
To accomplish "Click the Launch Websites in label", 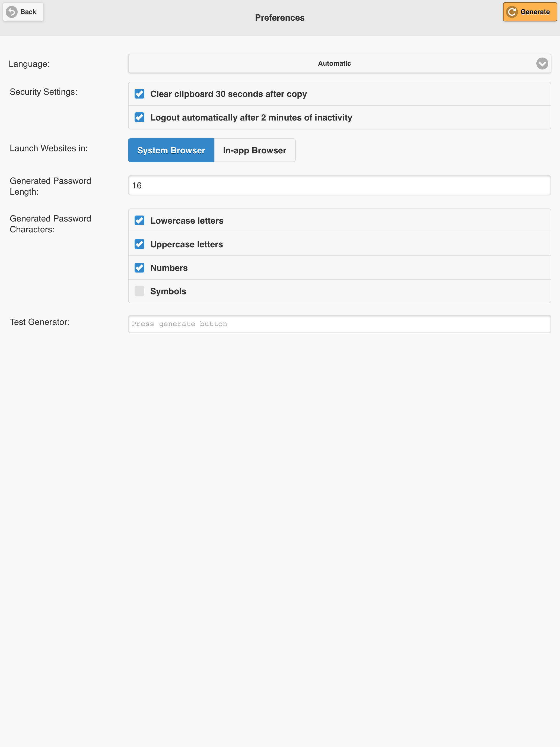I will click(49, 148).
